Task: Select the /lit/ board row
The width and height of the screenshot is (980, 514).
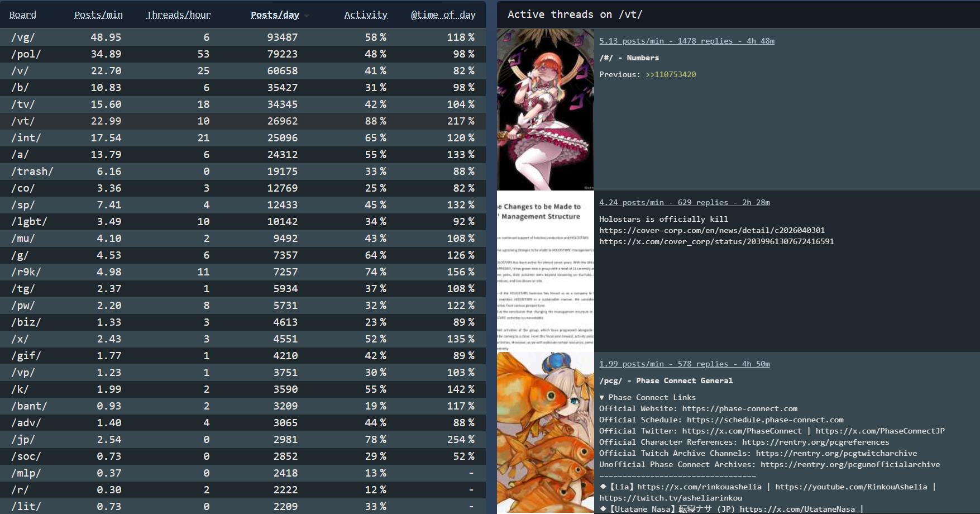Action: point(243,506)
